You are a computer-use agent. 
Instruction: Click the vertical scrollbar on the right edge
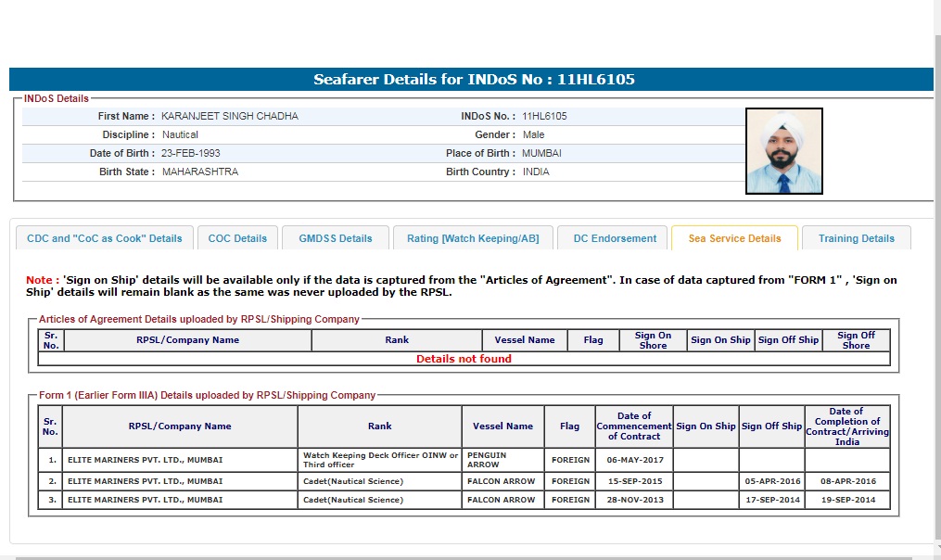[936, 278]
